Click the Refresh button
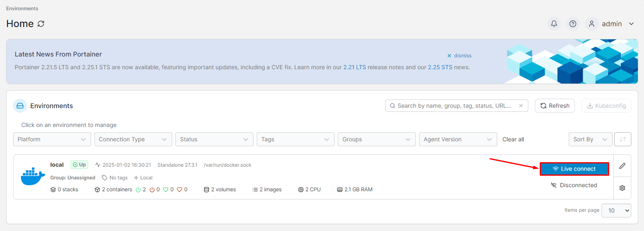This screenshot has width=644, height=231. [x=555, y=106]
